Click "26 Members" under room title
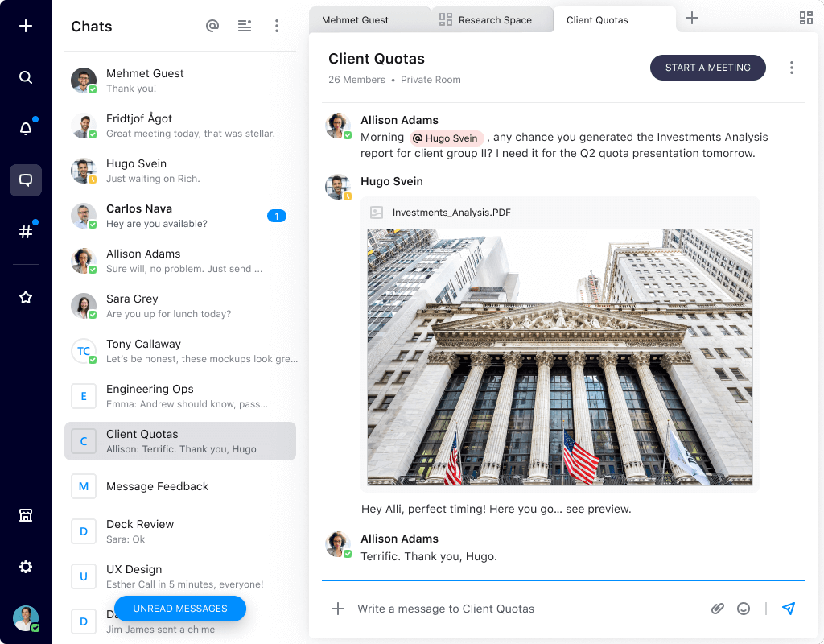Image resolution: width=824 pixels, height=644 pixels. 356,80
